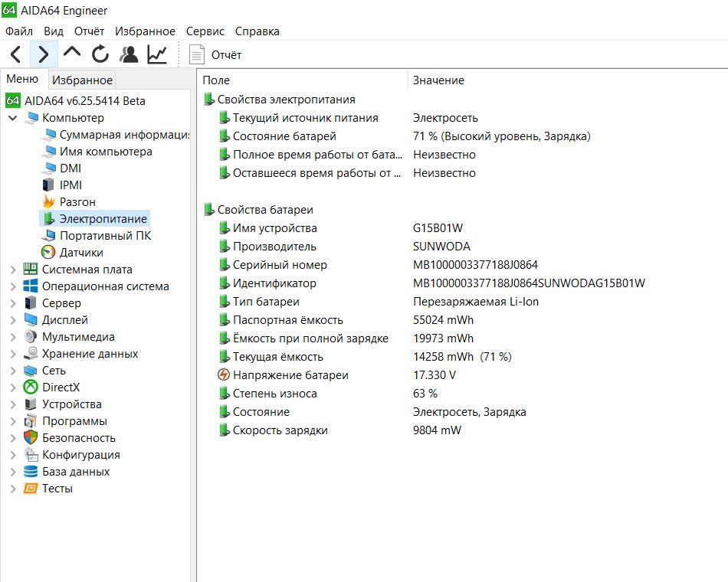The width and height of the screenshot is (728, 582).
Task: Click the laptop icon for Портативный ПК
Action: coord(48,235)
